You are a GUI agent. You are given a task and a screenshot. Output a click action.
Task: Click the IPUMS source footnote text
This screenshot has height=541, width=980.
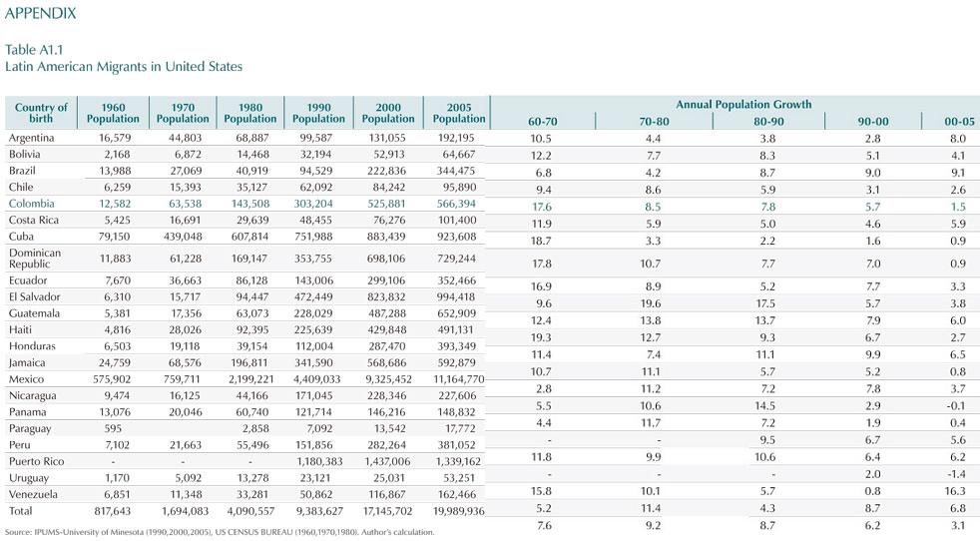[x=220, y=532]
